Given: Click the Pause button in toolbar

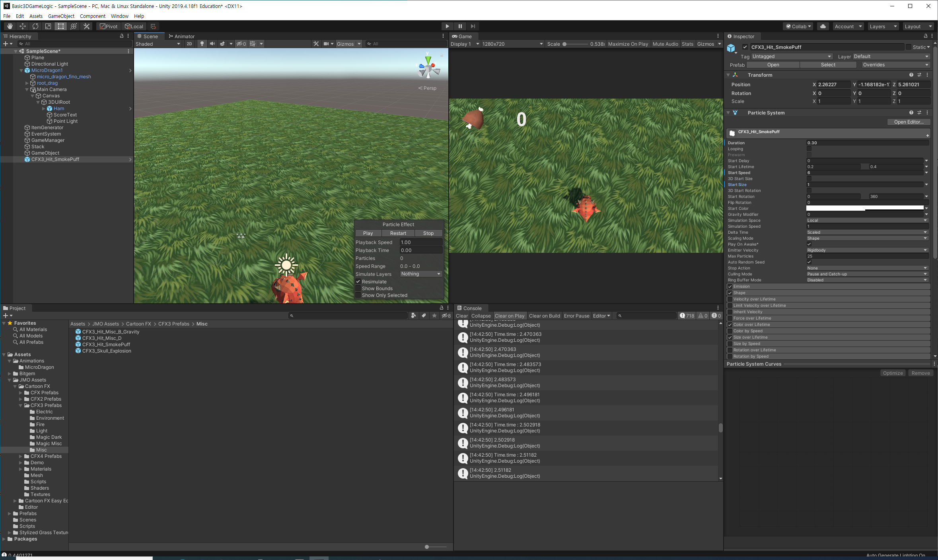Looking at the screenshot, I should point(460,26).
